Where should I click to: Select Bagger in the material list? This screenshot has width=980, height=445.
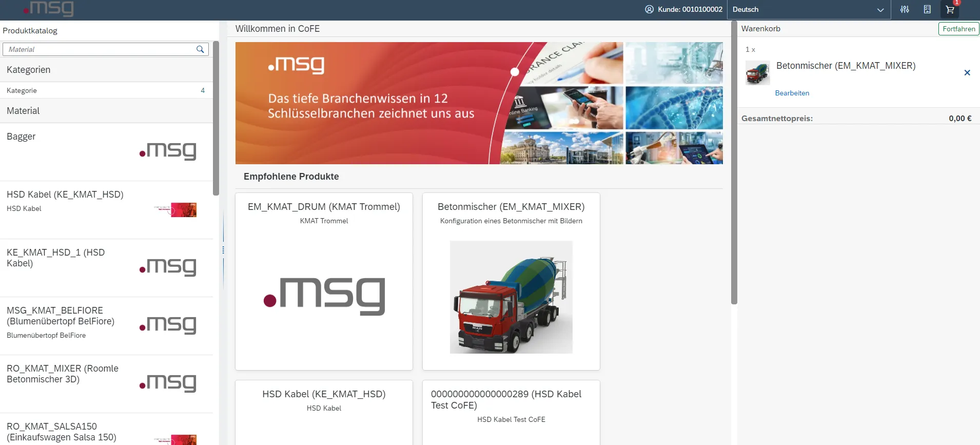(x=106, y=151)
